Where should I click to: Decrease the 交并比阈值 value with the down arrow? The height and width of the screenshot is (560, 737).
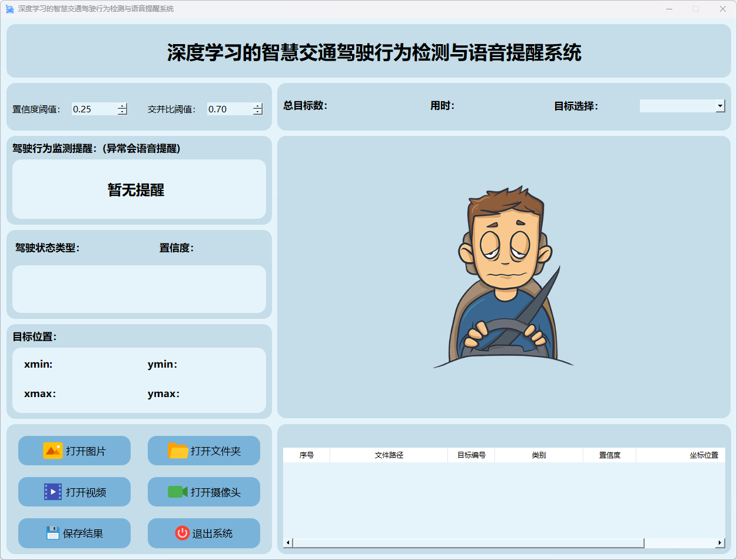[258, 112]
